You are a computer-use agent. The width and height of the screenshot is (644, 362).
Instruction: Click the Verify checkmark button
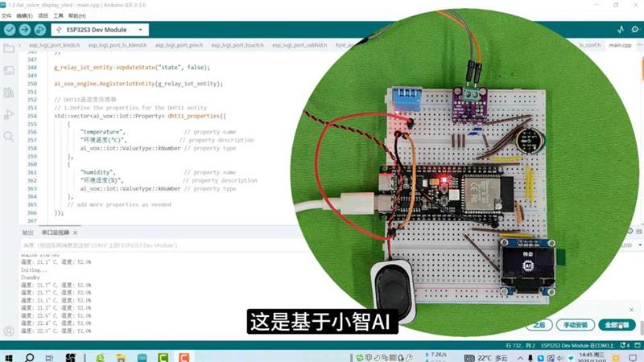pyautogui.click(x=10, y=30)
